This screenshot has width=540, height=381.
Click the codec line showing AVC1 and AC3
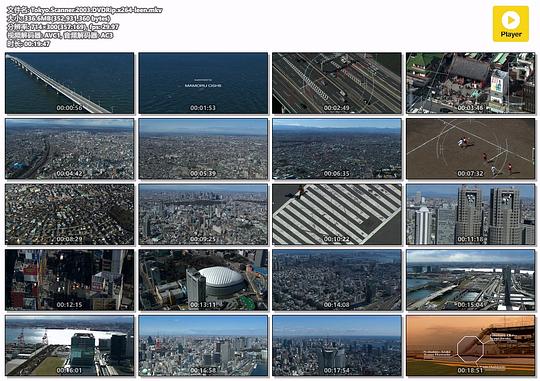tap(60, 35)
